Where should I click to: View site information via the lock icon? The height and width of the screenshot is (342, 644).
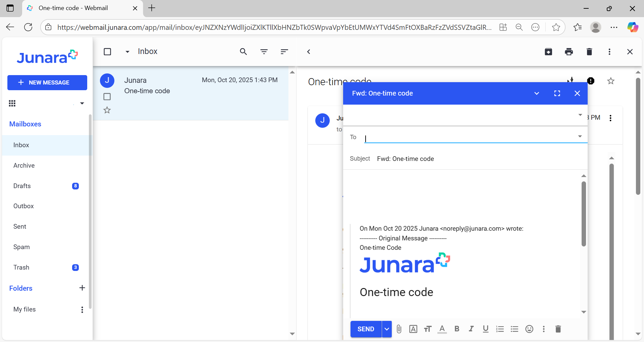pyautogui.click(x=49, y=27)
